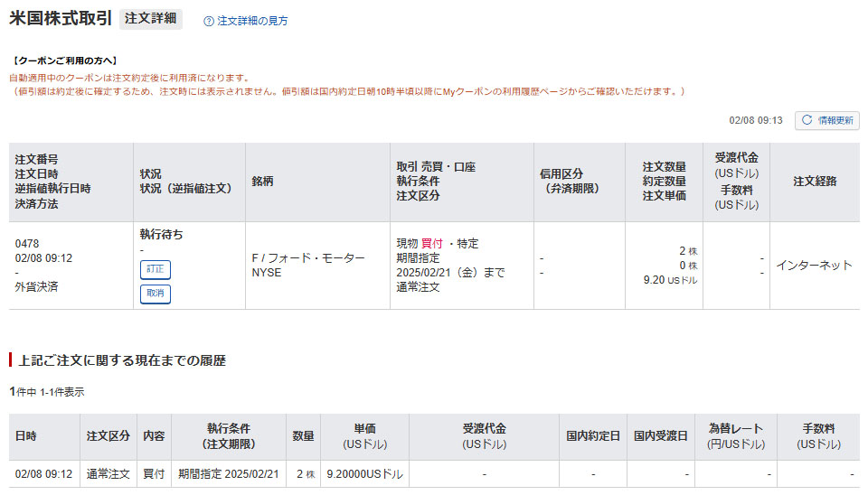Click the 取消 button to cancel order
The image size is (868, 495).
click(156, 294)
